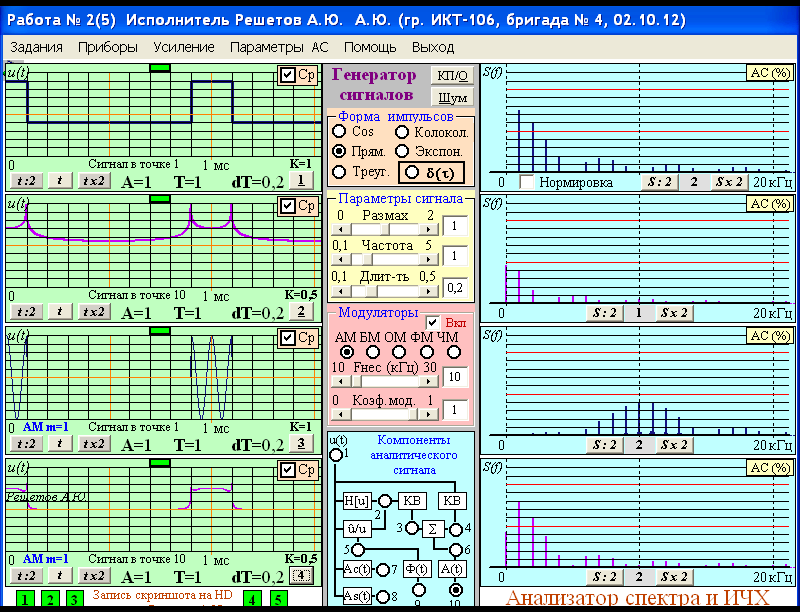The width and height of the screenshot is (800, 612).
Task: Click left arrow of Fнес slider
Action: click(339, 380)
